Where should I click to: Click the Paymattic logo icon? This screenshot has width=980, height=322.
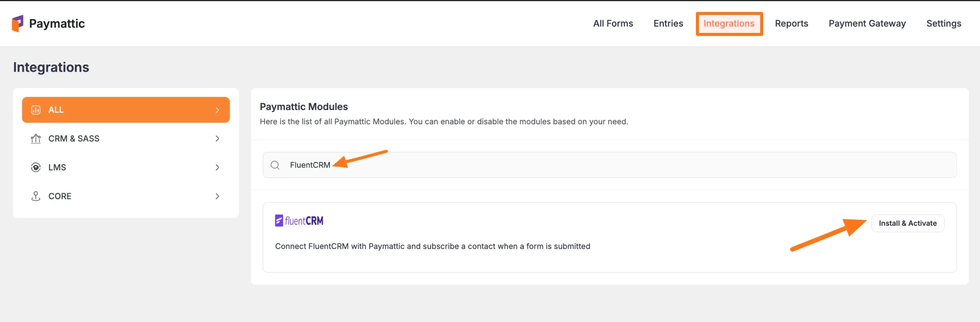coord(17,23)
